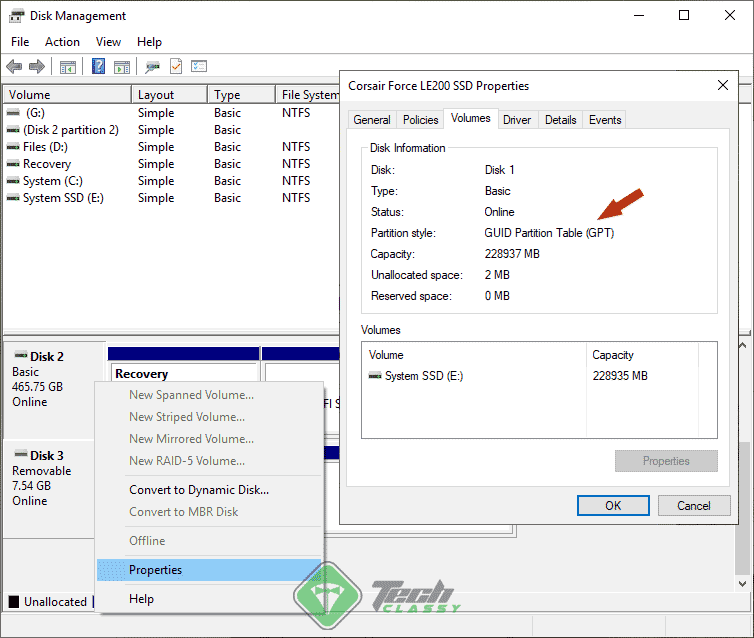Click the scroll down arrow in disk pane
Image resolution: width=754 pixels, height=638 pixels.
[x=742, y=584]
